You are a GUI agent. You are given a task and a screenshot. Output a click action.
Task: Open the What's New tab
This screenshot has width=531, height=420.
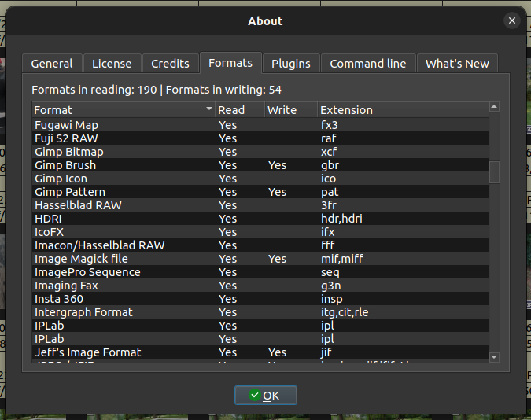click(457, 64)
